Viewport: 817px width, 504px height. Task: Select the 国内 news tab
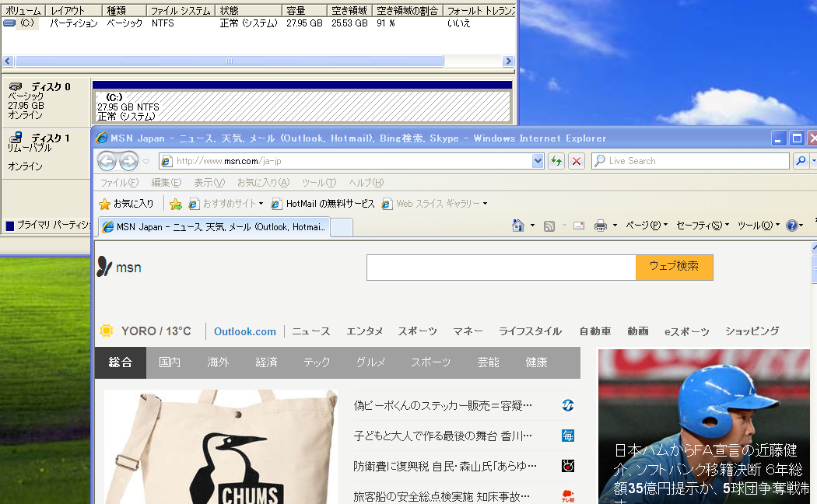[170, 362]
